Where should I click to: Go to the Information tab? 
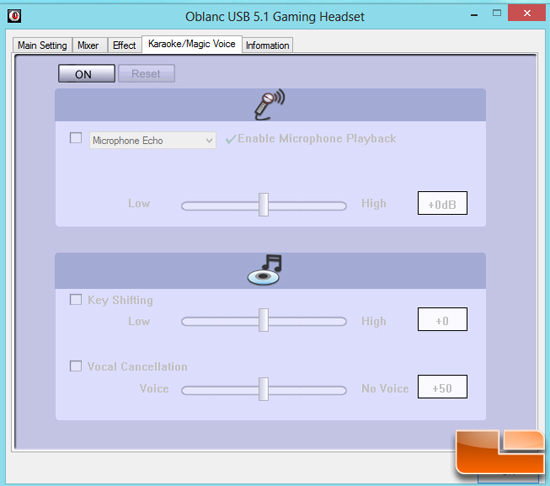click(x=267, y=45)
